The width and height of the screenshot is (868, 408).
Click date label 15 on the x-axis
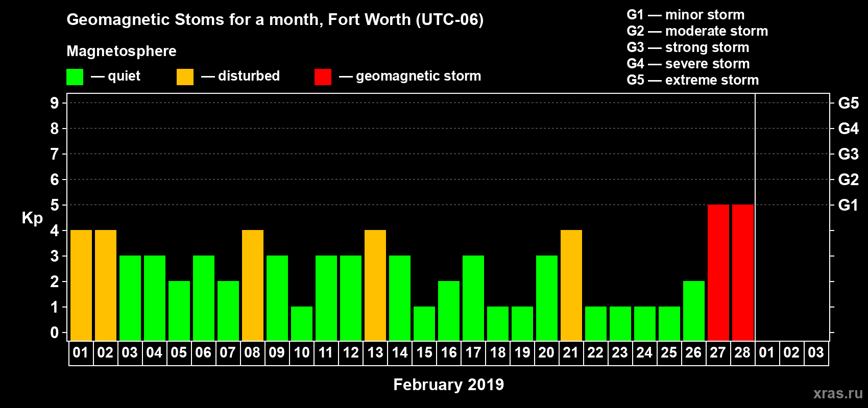[x=424, y=353]
